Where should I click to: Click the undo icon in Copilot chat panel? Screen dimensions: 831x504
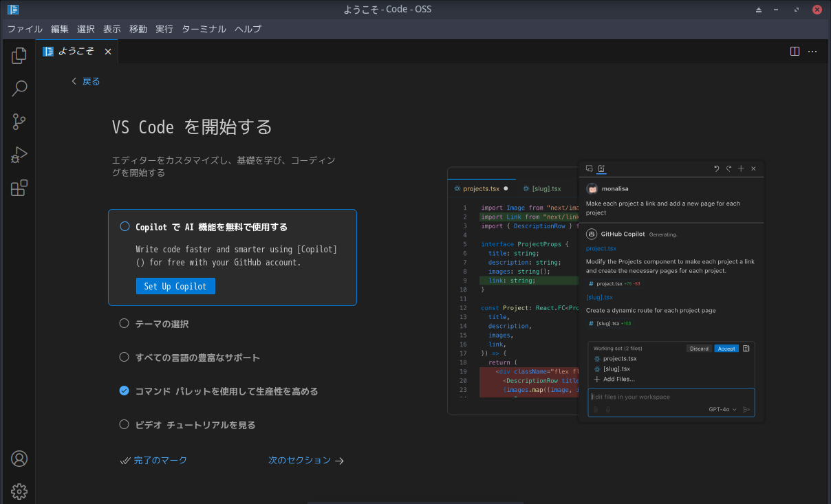pos(715,168)
